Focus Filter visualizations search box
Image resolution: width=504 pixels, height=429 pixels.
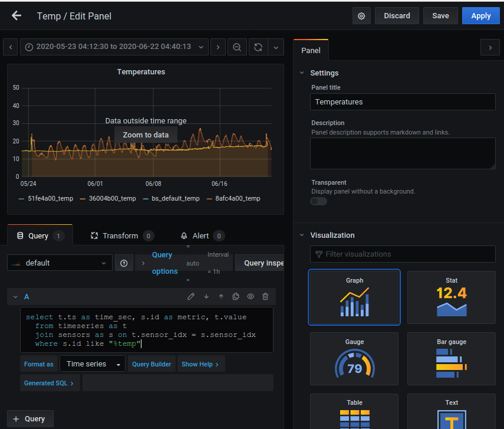click(x=403, y=254)
